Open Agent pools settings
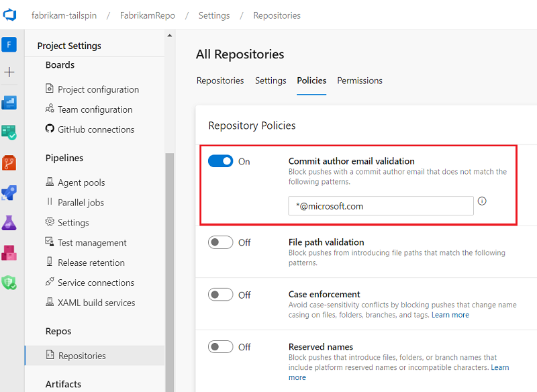Image resolution: width=537 pixels, height=392 pixels. point(82,182)
